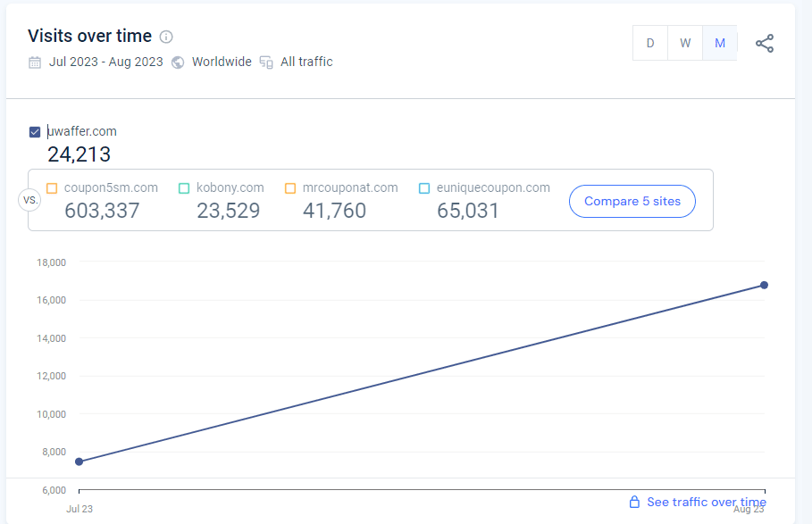Click the lock icon near See traffic over time

[x=634, y=502]
